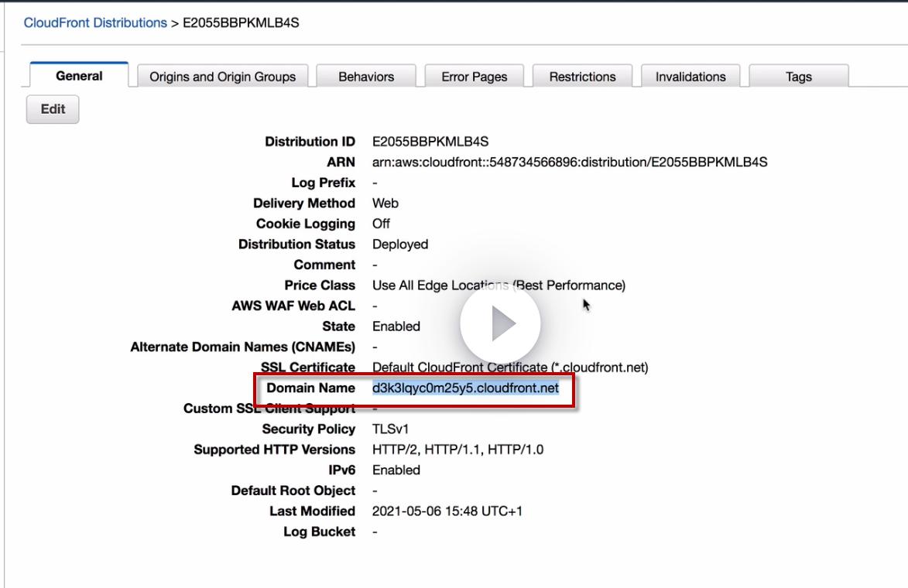Screen dimensions: 908x588
Task: Click the Log Bucket label
Action: [319, 532]
